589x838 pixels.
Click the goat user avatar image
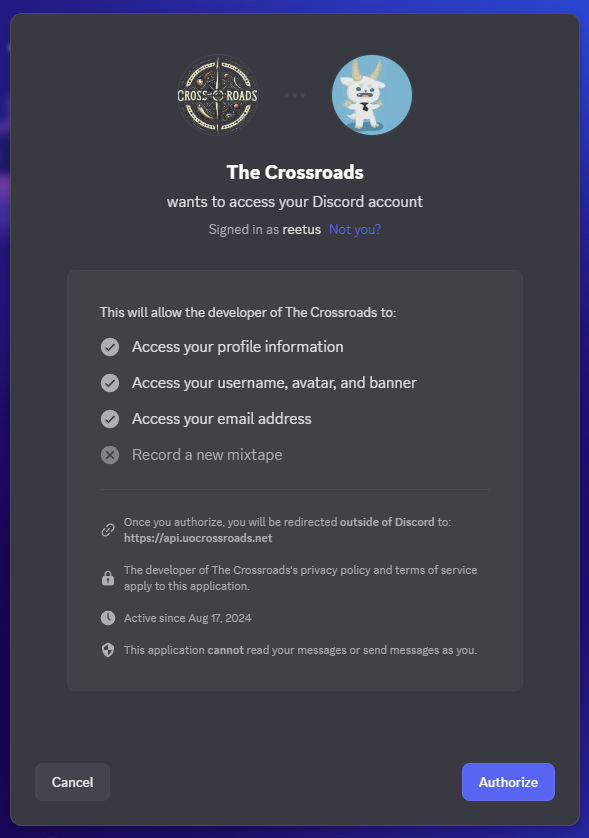(372, 95)
